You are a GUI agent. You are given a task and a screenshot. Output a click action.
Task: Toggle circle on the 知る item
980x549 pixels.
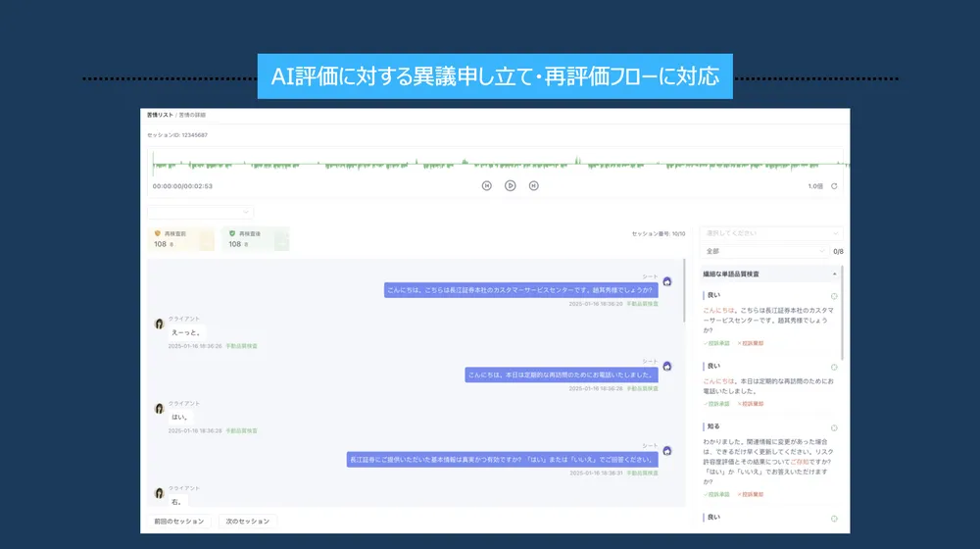coord(834,428)
